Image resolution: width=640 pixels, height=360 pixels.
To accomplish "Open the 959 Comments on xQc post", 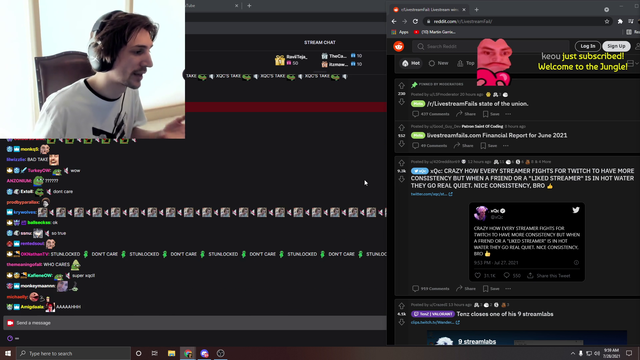I will pos(431,289).
